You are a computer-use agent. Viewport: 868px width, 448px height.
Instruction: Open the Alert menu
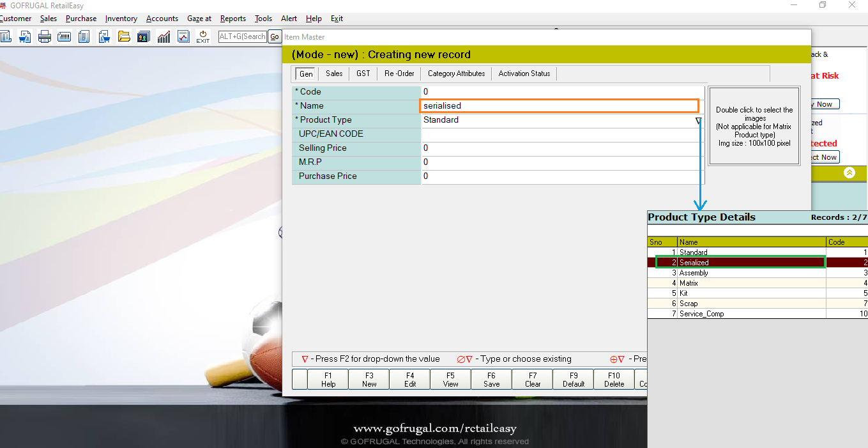tap(289, 19)
